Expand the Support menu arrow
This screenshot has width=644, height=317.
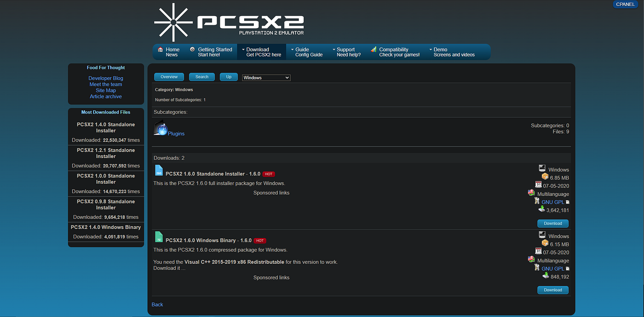tap(333, 50)
